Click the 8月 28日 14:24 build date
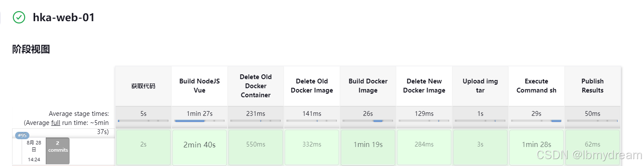The height and width of the screenshot is (166, 644). (x=34, y=150)
